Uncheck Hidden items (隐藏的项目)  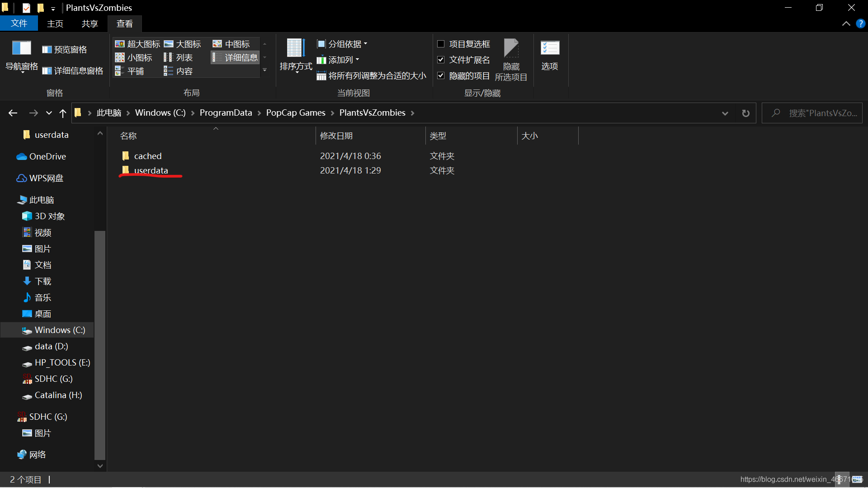click(463, 75)
